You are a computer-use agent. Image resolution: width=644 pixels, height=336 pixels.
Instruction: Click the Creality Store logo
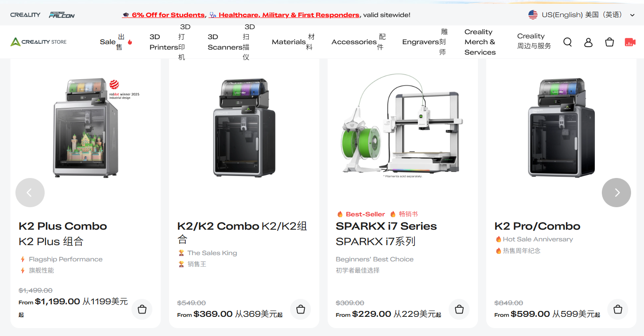38,42
